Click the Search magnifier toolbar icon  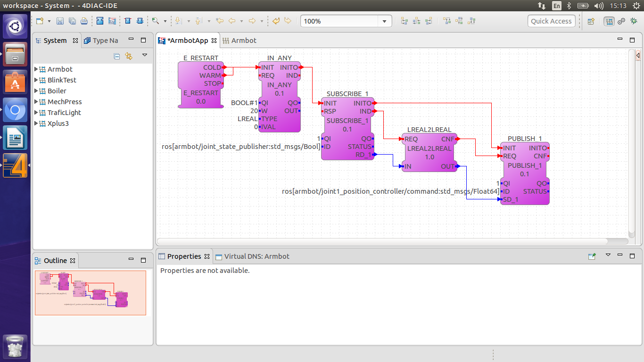click(x=155, y=21)
